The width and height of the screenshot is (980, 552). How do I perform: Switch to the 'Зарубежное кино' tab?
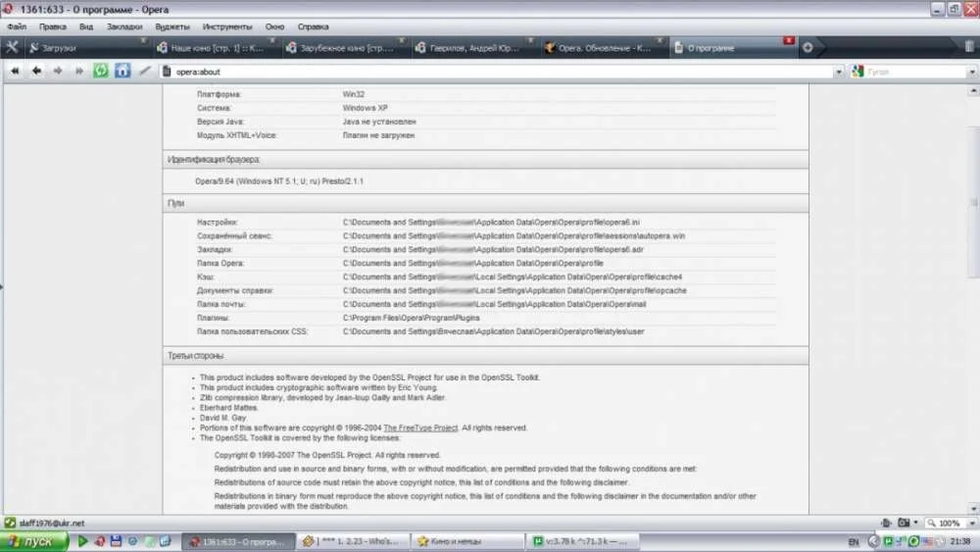click(346, 48)
